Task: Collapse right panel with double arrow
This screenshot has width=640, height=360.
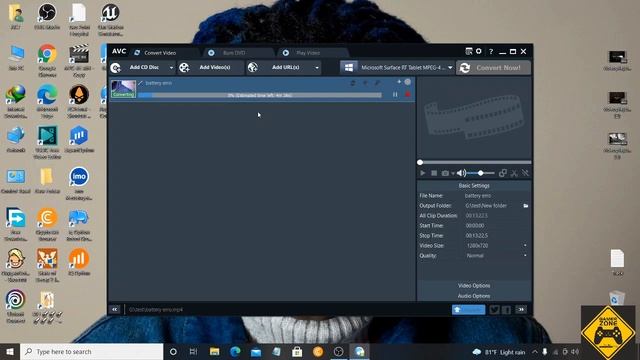Action: click(521, 309)
